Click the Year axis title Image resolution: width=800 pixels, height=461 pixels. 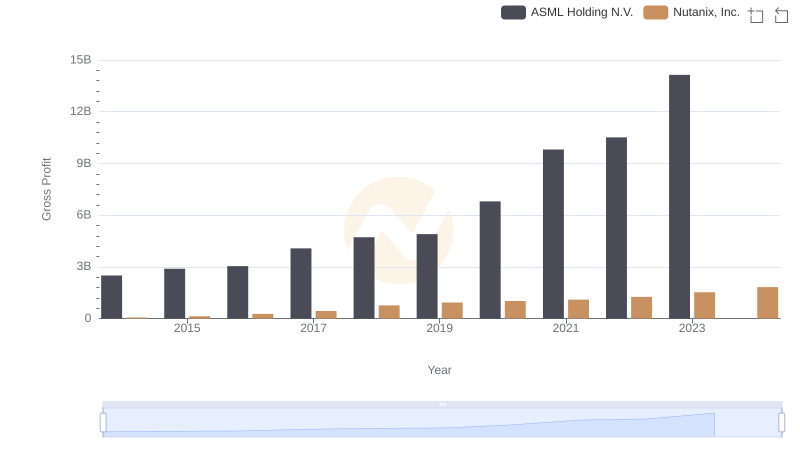(439, 370)
